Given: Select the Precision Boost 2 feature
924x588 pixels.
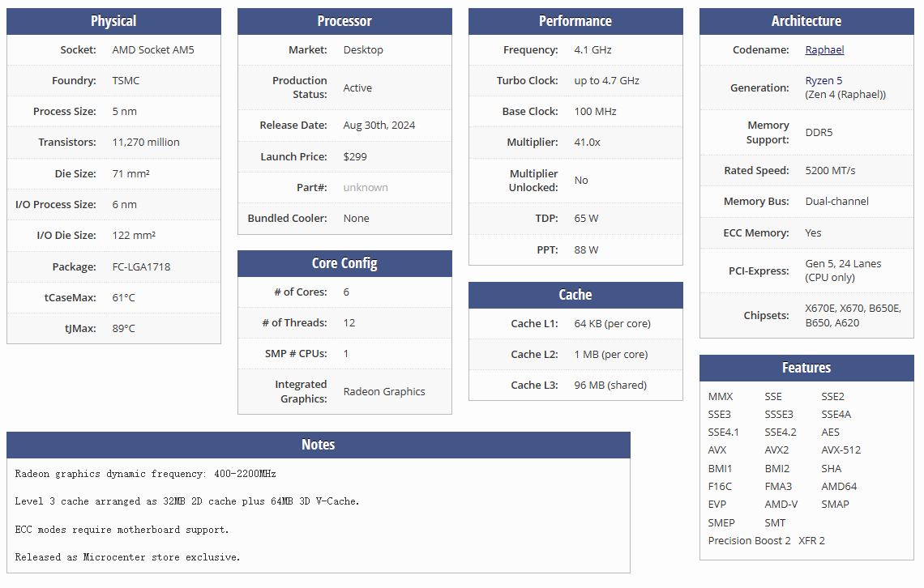Looking at the screenshot, I should [x=749, y=540].
